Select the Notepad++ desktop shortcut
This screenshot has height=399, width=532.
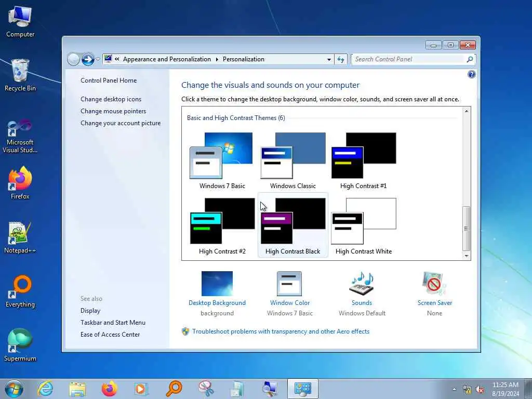tap(20, 237)
